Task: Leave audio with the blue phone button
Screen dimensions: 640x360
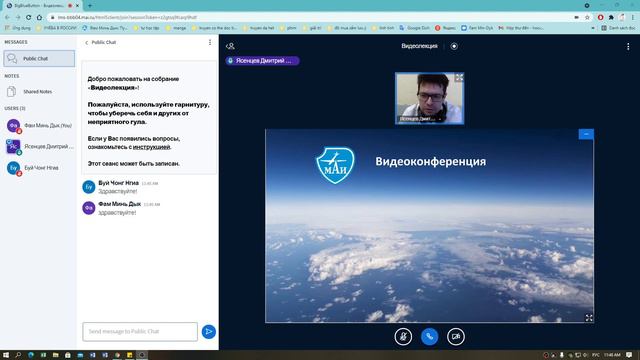Action: coord(429,337)
